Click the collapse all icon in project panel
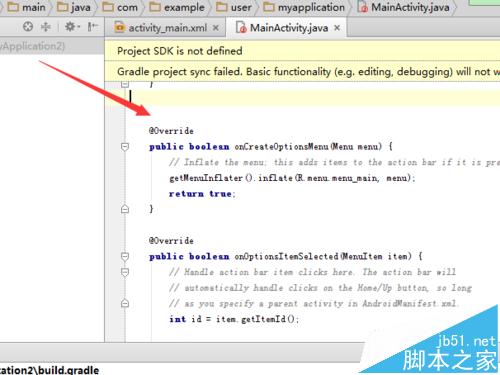 click(x=46, y=26)
